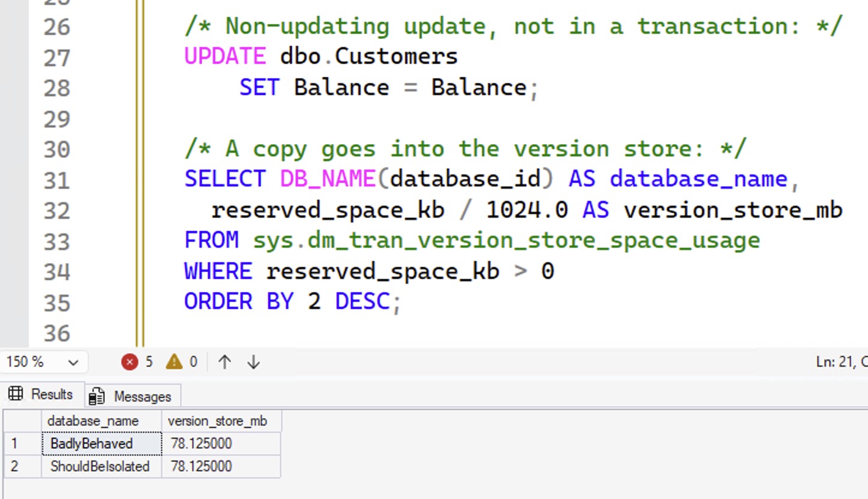Select the BadlyBehaved cell
868x499 pixels.
click(91, 444)
